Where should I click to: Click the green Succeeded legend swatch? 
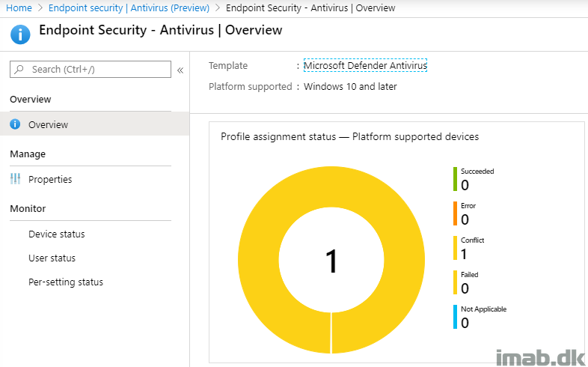[x=456, y=179]
